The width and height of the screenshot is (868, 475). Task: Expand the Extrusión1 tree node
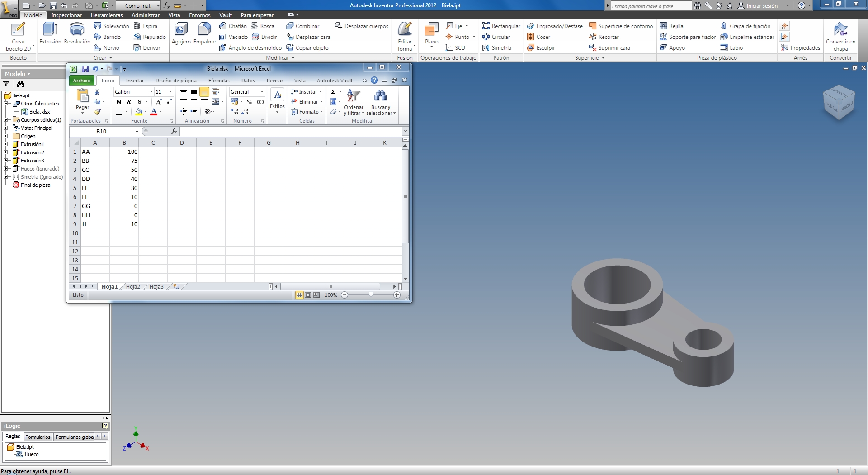[6, 144]
